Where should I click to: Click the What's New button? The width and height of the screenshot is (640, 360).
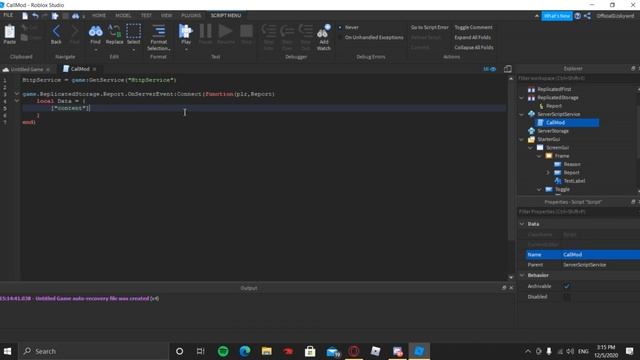[x=557, y=16]
